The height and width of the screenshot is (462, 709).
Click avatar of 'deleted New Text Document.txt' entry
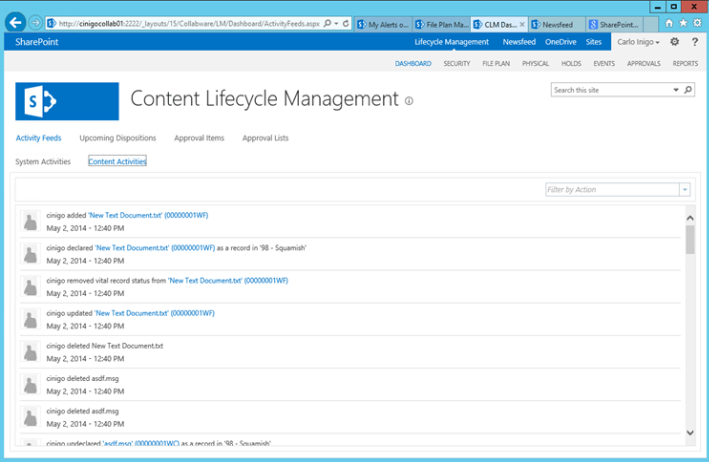(30, 352)
